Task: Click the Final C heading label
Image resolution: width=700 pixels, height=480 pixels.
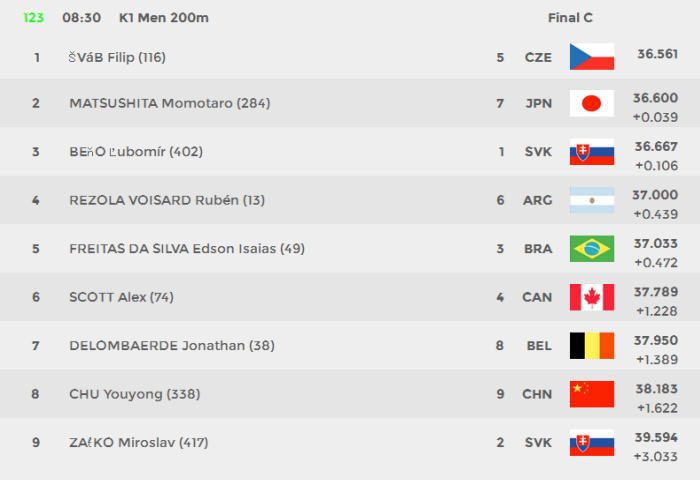Action: tap(570, 18)
